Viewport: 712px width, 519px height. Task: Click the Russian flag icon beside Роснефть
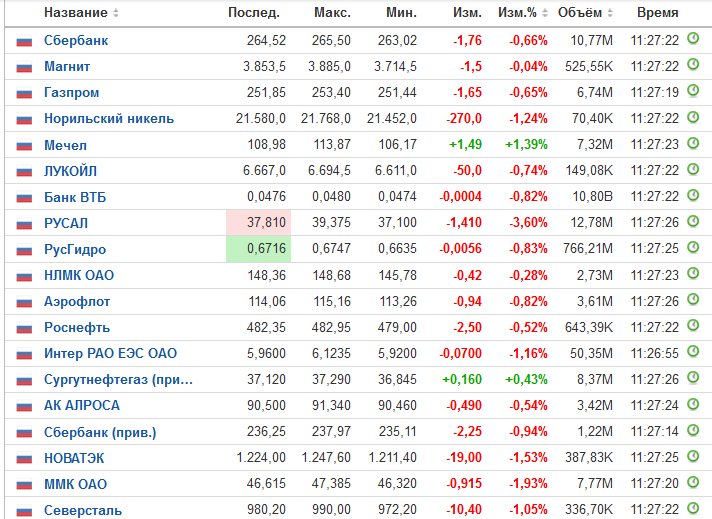[24, 328]
